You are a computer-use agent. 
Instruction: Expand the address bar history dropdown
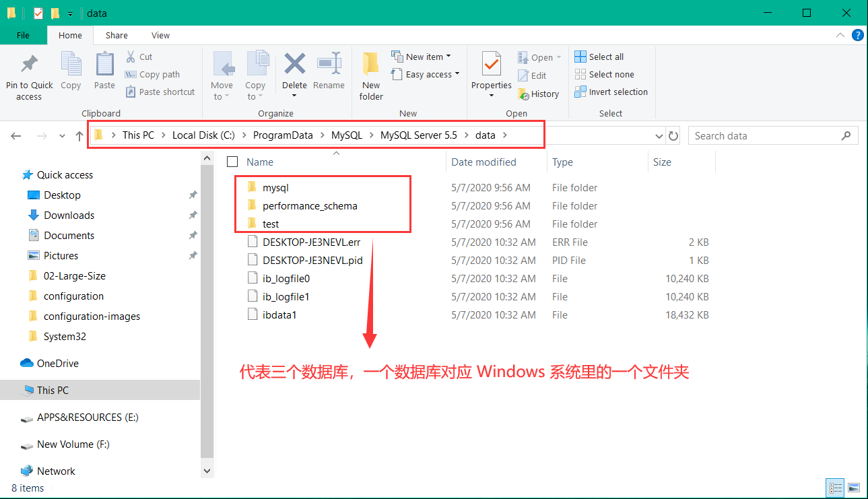[659, 136]
